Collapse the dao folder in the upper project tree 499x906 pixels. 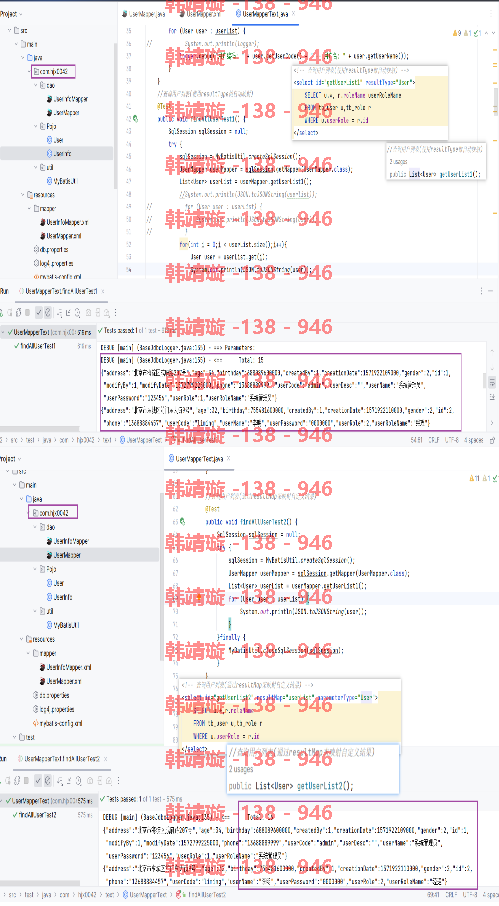(x=36, y=85)
